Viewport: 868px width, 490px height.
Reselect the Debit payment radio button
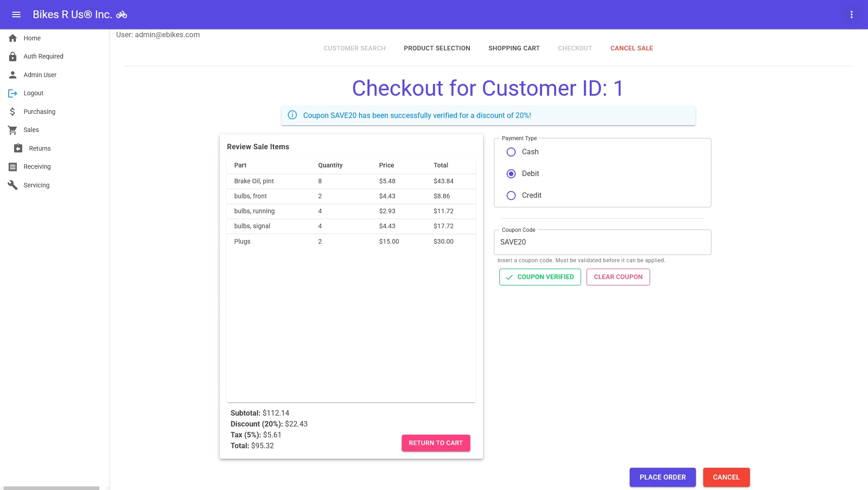click(511, 174)
